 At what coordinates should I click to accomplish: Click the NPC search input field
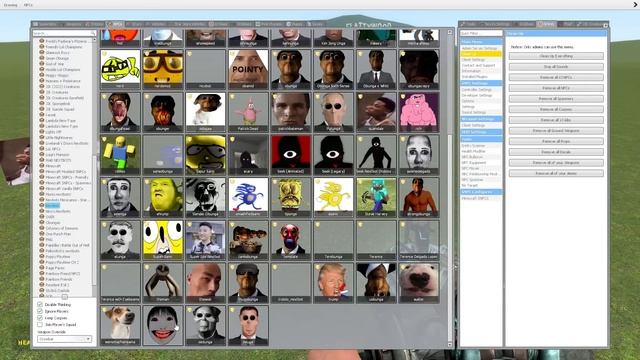(x=64, y=33)
